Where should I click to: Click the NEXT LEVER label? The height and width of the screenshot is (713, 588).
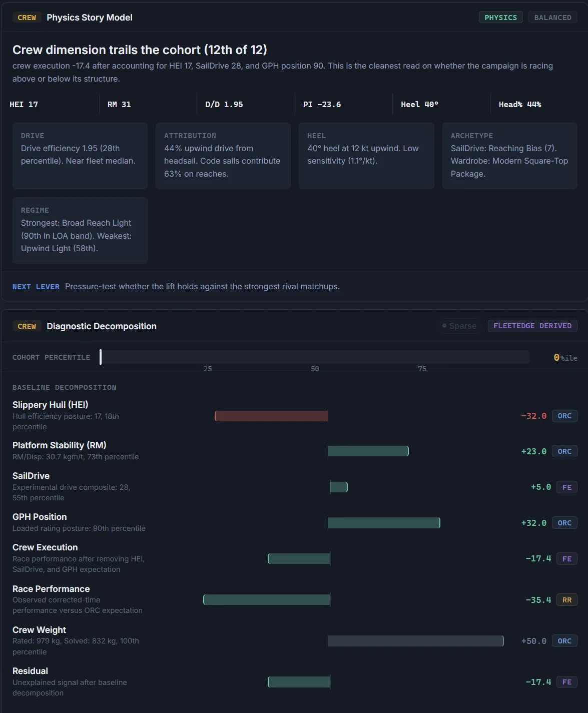pyautogui.click(x=36, y=287)
